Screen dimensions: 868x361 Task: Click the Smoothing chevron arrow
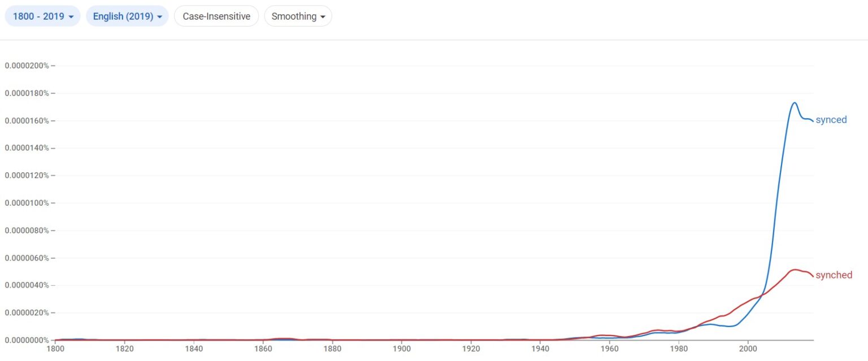point(323,16)
